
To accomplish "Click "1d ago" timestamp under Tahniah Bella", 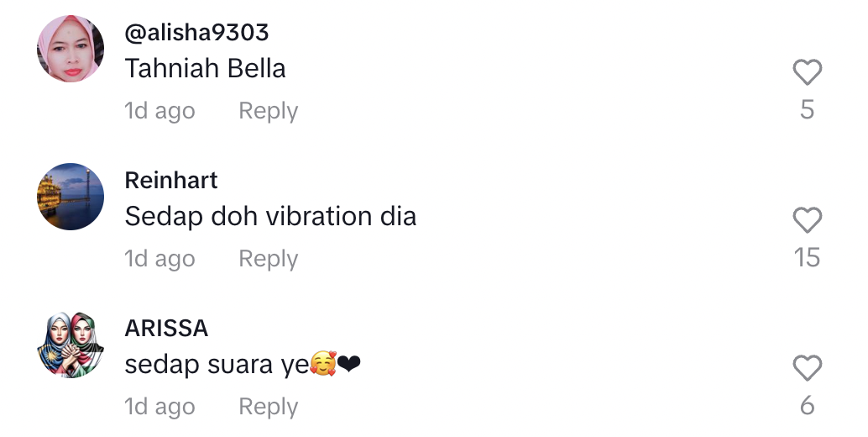I will (x=159, y=111).
